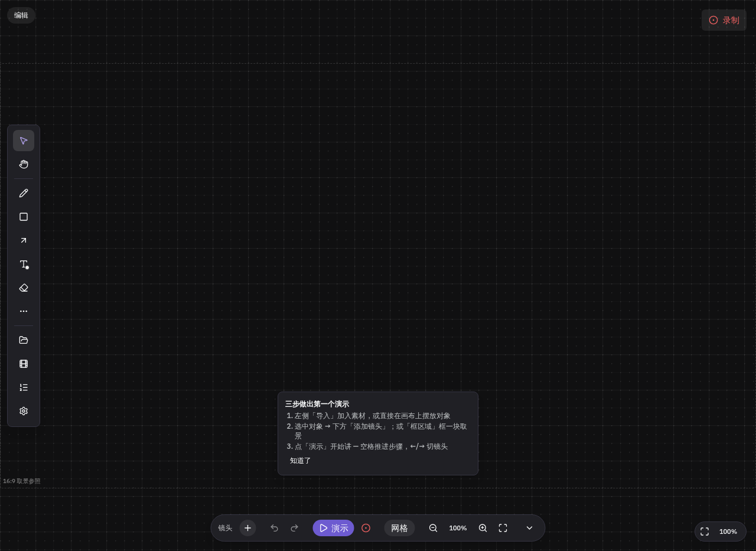The image size is (756, 551).
Task: Switch to the eraser tool
Action: click(24, 288)
